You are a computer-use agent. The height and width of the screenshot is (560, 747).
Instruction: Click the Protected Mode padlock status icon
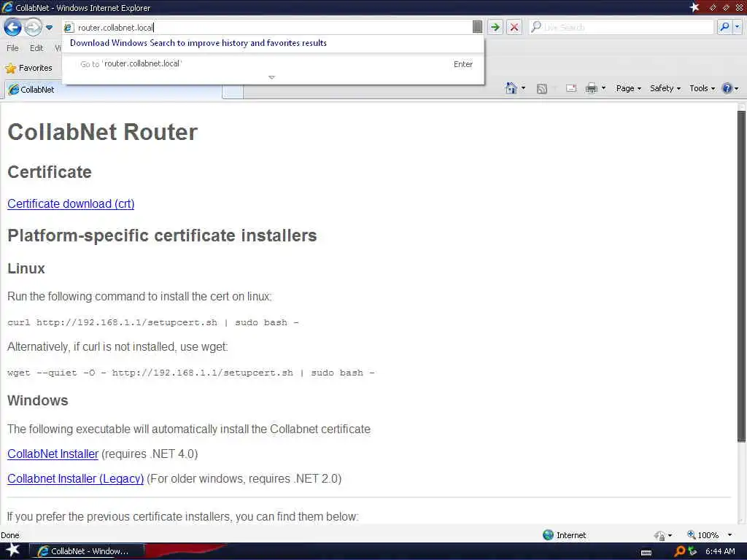659,536
